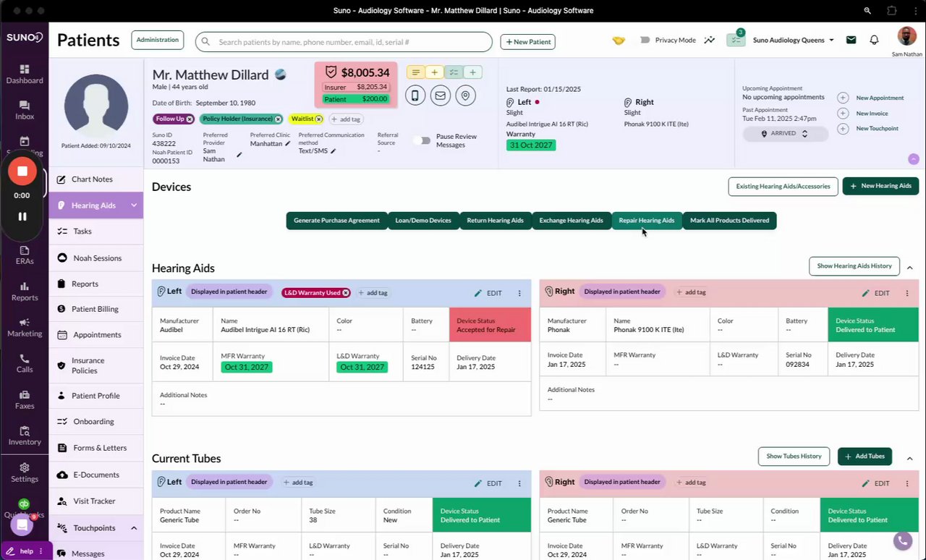This screenshot has width=926, height=560.
Task: Collapse the Hearing Aids section chevron
Action: (x=910, y=268)
